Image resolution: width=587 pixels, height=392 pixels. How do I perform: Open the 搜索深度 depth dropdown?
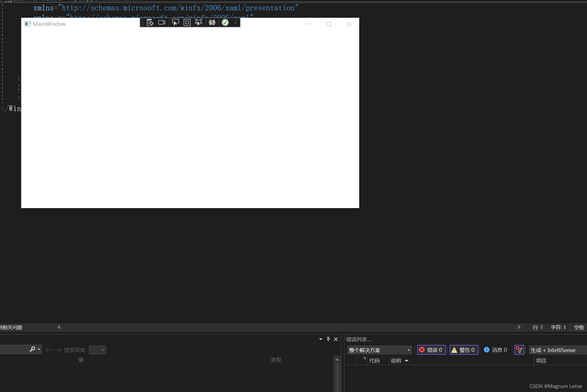pyautogui.click(x=98, y=350)
